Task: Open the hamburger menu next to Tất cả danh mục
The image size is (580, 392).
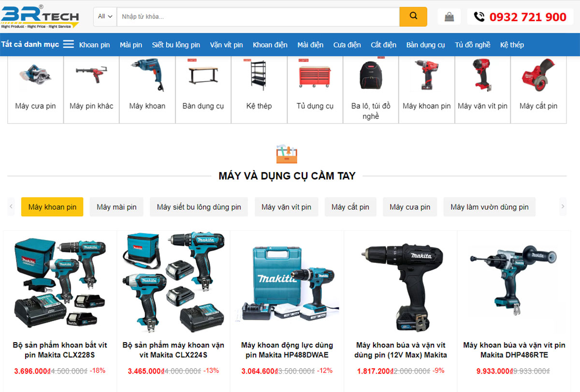Action: pyautogui.click(x=69, y=44)
